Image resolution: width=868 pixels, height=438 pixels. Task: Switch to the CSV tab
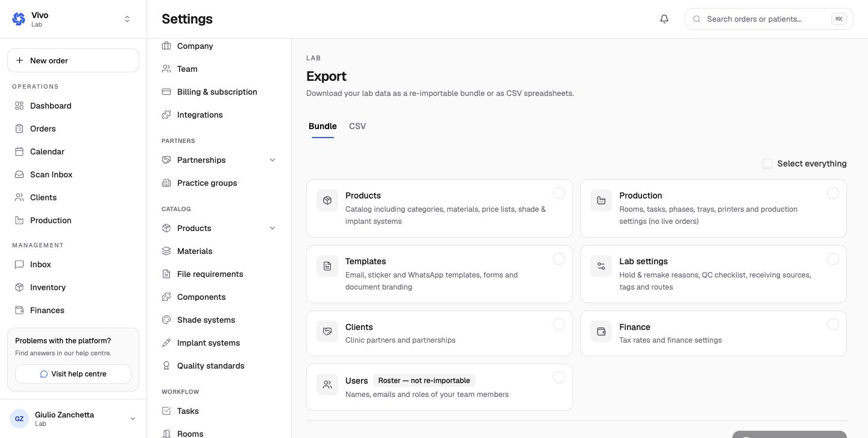(357, 126)
